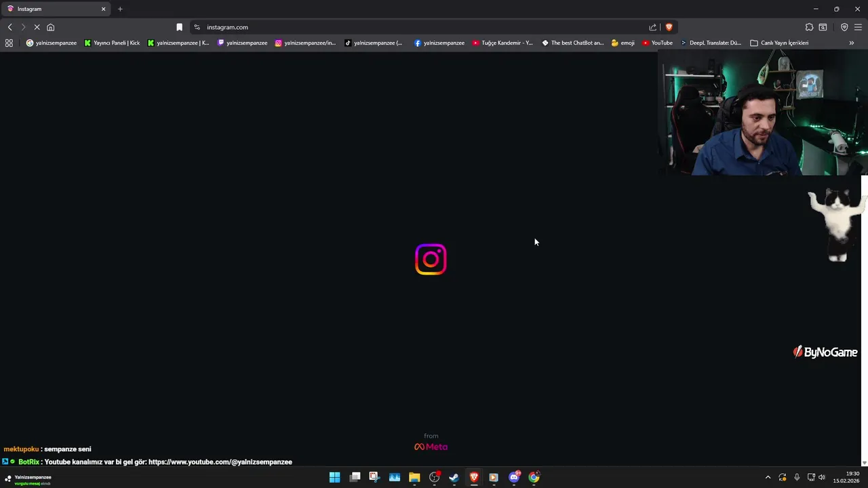This screenshot has width=868, height=488.
Task: Open network settings from the tray
Action: point(811,477)
